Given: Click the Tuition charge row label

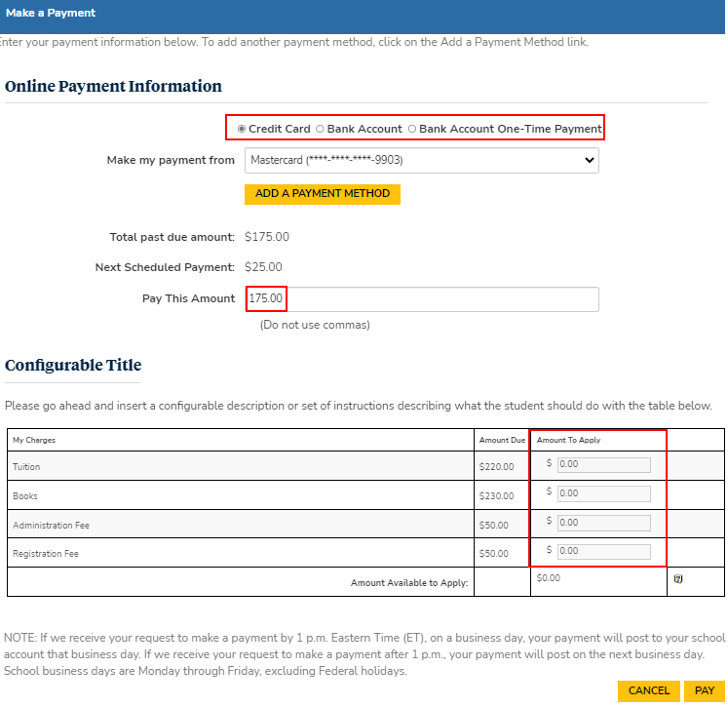Looking at the screenshot, I should click(x=26, y=467).
